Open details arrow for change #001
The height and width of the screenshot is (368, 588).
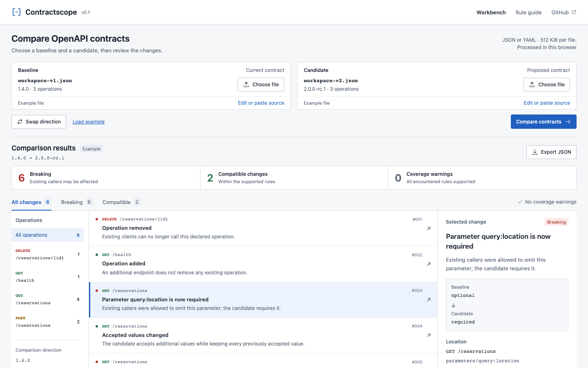click(429, 229)
